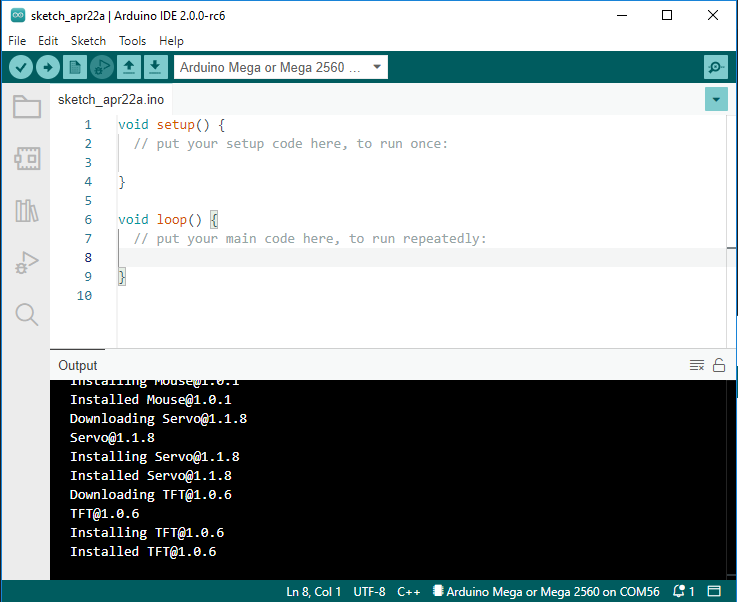
Task: Click 'Downloading Servo@1.1.8' output line
Action: tap(158, 418)
